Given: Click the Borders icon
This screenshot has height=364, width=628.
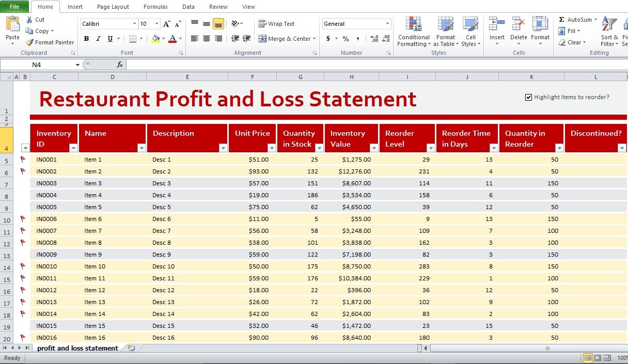Looking at the screenshot, I should click(x=133, y=39).
